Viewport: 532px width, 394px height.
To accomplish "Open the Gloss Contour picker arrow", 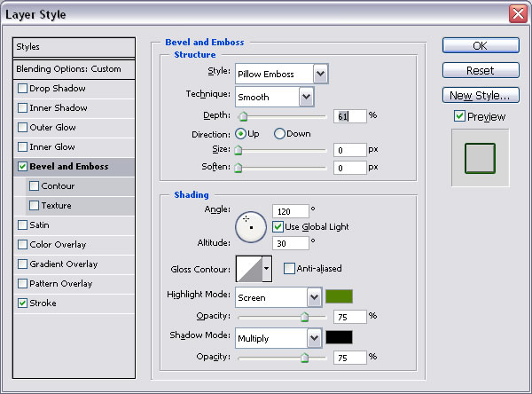I will (267, 268).
